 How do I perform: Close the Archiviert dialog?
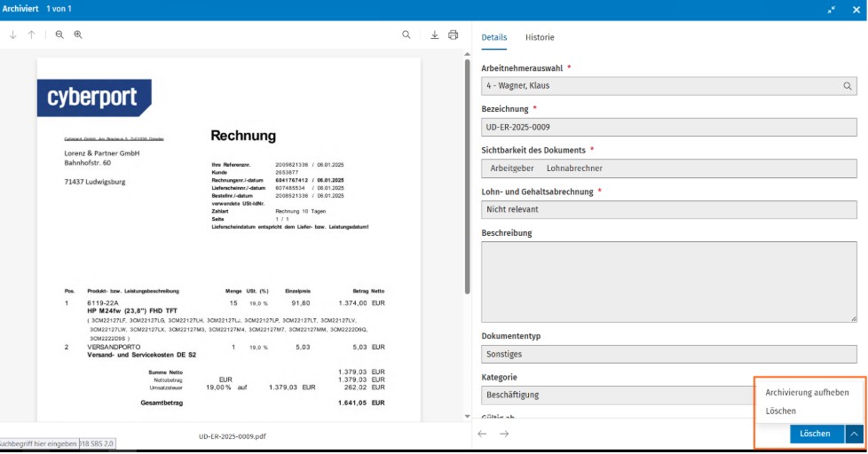[856, 10]
